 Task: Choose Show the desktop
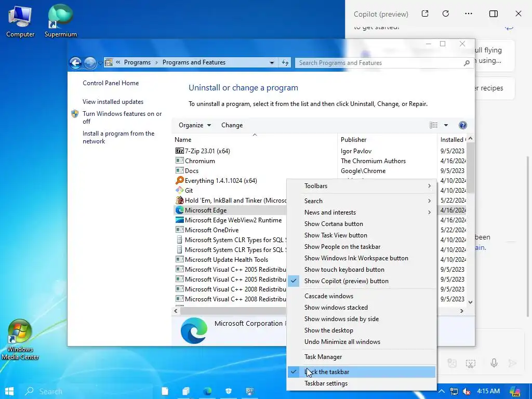(362, 330)
